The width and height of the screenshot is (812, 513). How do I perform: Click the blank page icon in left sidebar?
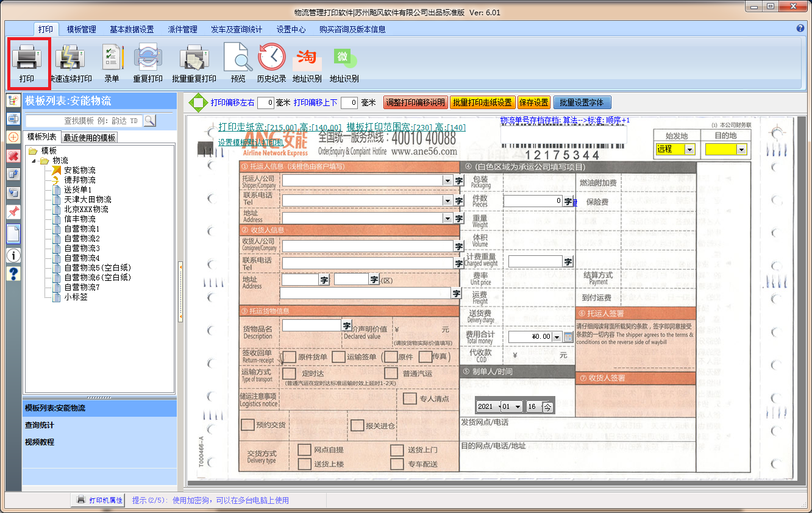[x=13, y=233]
